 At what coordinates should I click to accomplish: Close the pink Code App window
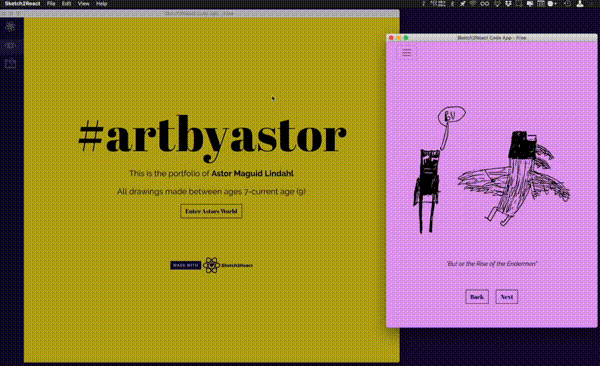pyautogui.click(x=391, y=38)
